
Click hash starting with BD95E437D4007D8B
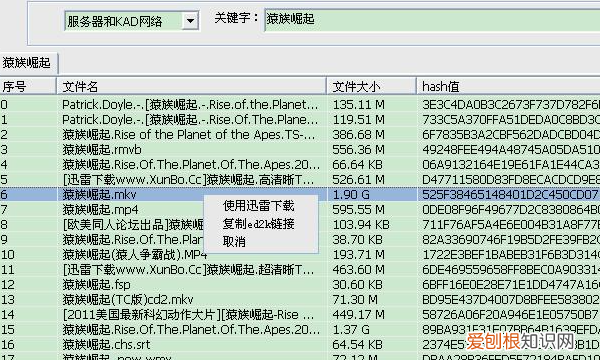511,300
